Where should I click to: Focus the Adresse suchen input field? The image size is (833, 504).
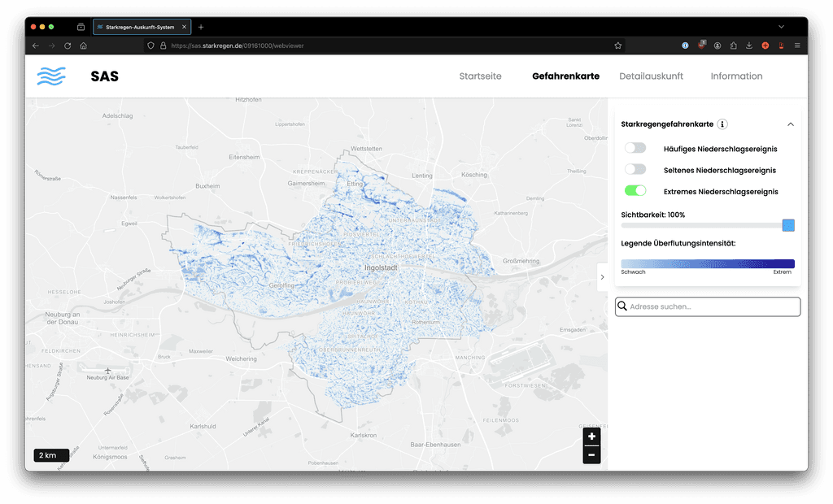[x=708, y=306]
